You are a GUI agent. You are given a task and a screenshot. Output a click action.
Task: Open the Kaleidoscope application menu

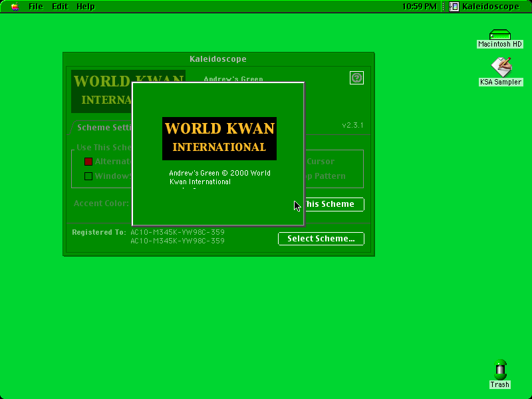tap(484, 7)
